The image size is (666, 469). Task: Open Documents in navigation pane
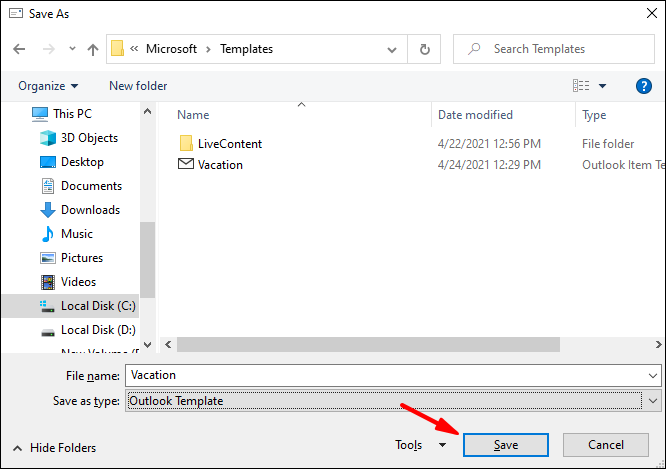(91, 186)
